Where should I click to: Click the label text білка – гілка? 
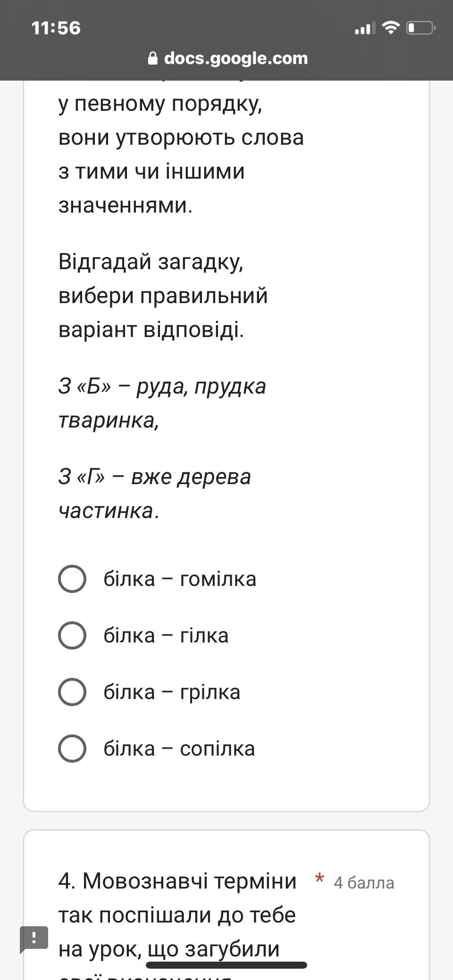click(166, 635)
